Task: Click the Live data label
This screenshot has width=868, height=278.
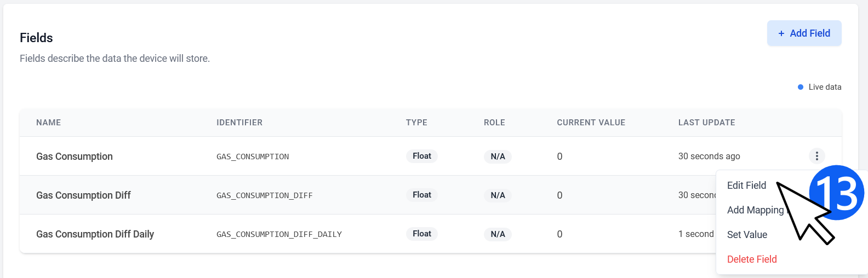Action: point(825,87)
